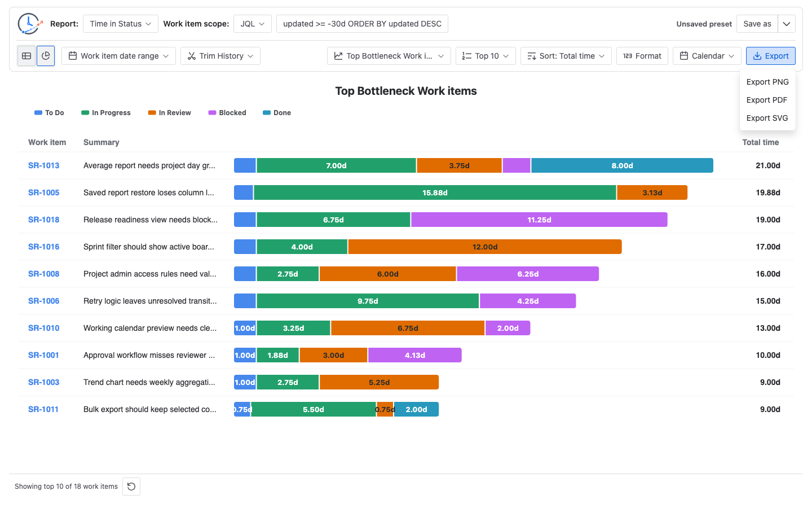
Task: Open work item SR-1013
Action: coord(44,165)
